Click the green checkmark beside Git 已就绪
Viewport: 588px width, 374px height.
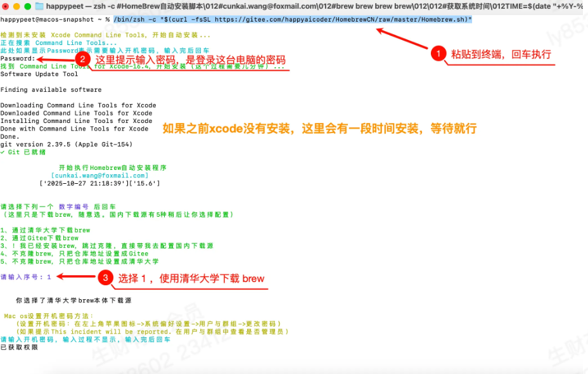click(3, 152)
